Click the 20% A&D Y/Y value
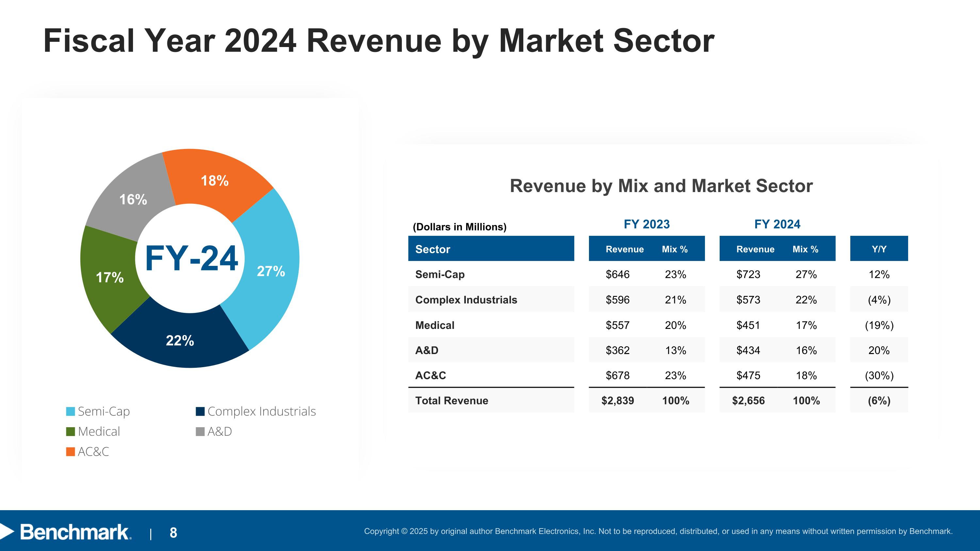Viewport: 980px width, 551px height. click(x=879, y=350)
